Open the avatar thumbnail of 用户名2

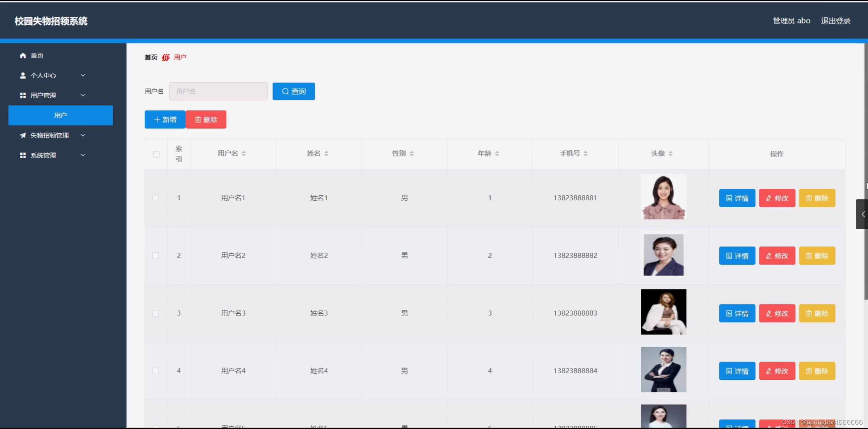(x=664, y=255)
